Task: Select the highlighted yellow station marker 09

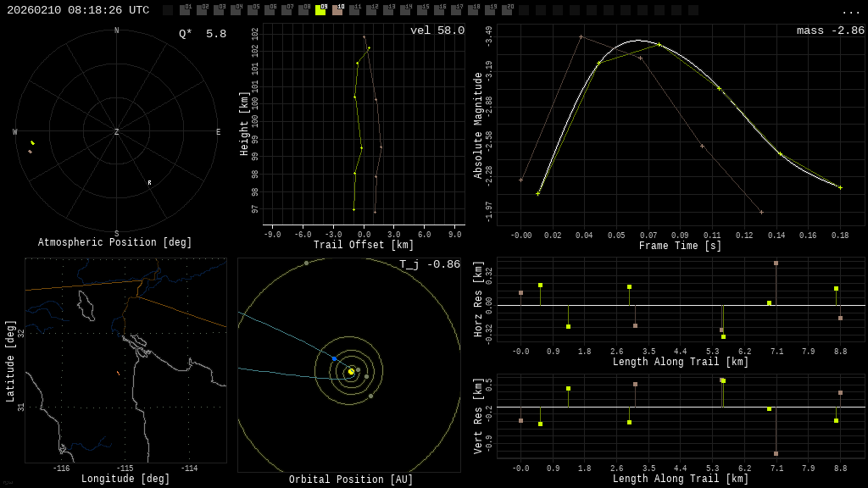Action: (320, 10)
